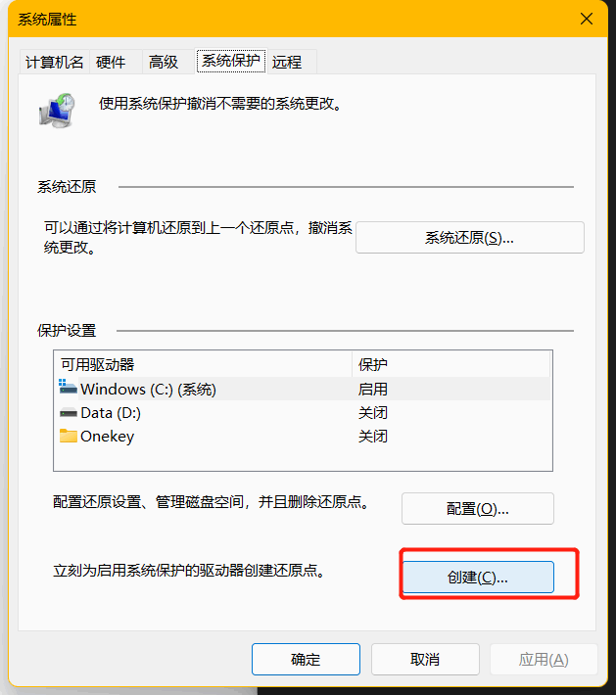
Task: Click the 系统保护 tab
Action: (x=230, y=61)
